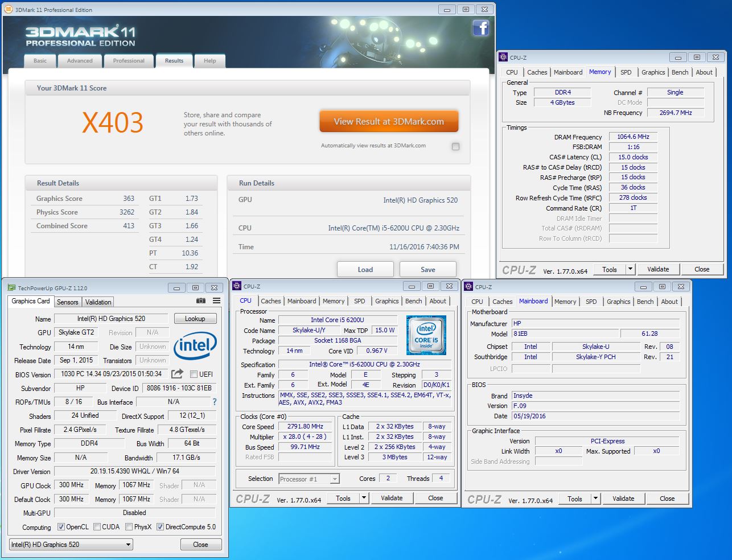Switch to Professional tab in 3DMark
This screenshot has width=732, height=560.
click(129, 61)
